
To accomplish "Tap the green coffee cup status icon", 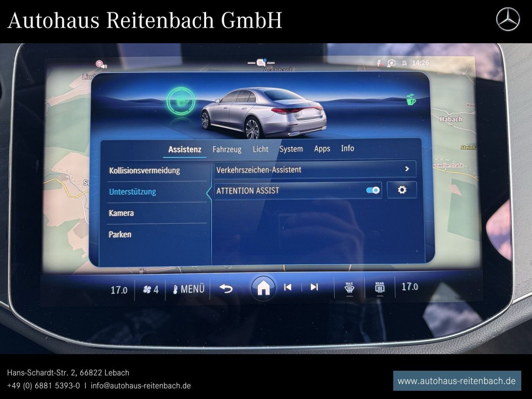I will point(411,99).
